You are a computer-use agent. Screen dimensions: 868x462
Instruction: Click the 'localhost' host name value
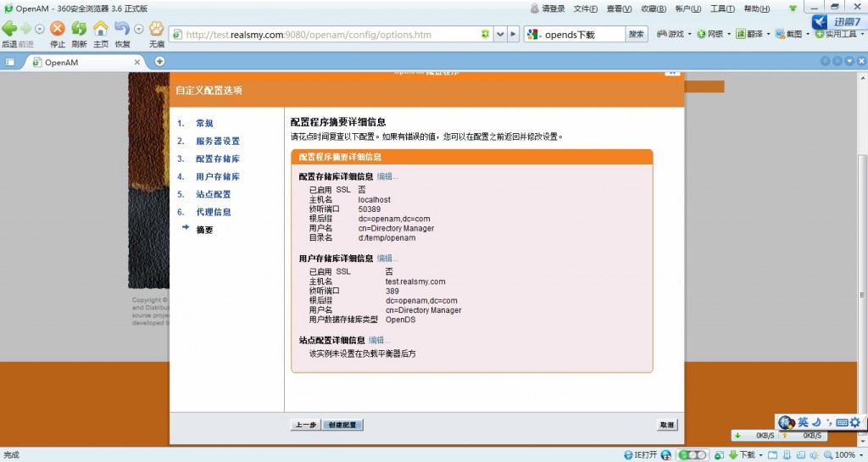point(374,200)
